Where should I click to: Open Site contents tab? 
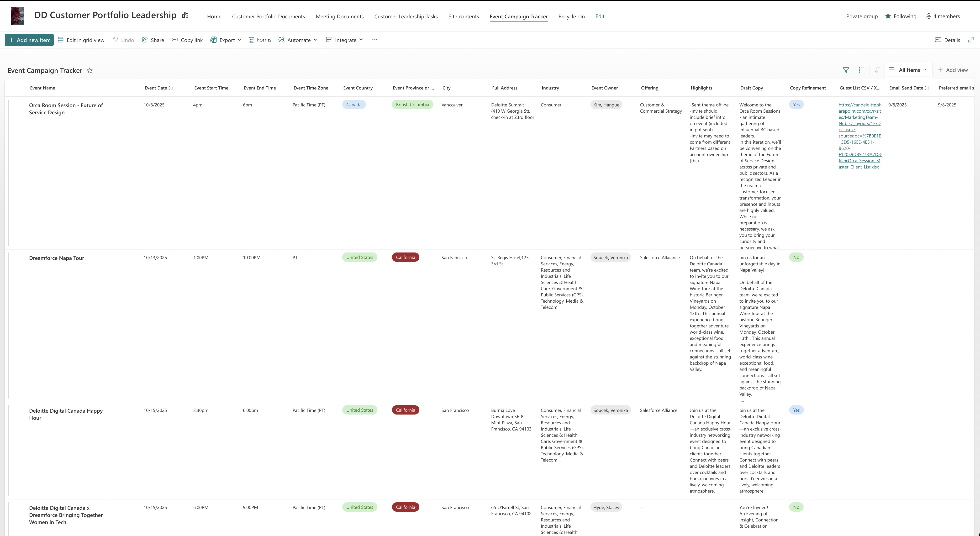tap(463, 16)
